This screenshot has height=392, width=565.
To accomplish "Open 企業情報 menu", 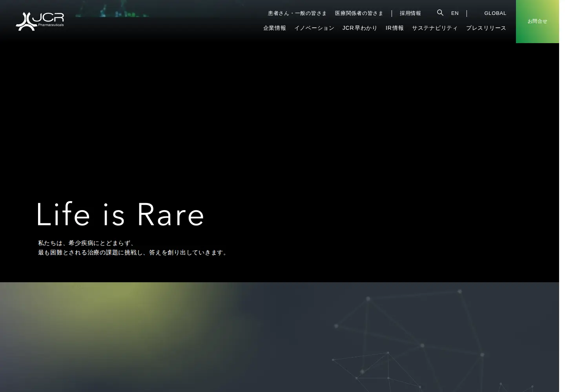I will (275, 28).
